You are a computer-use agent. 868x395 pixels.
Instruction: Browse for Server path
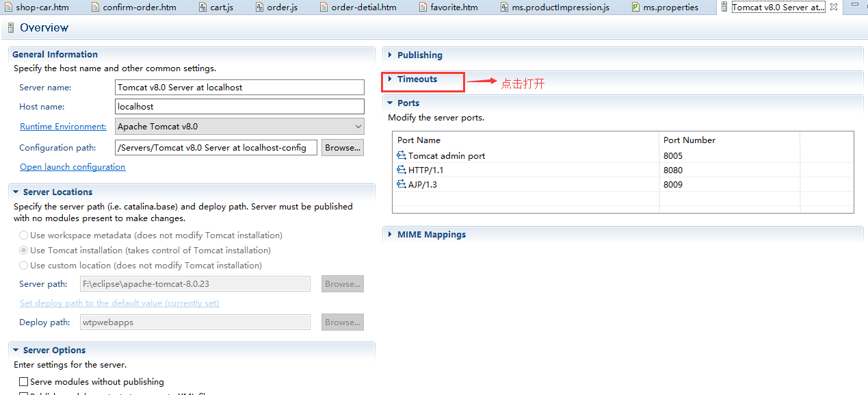[343, 283]
